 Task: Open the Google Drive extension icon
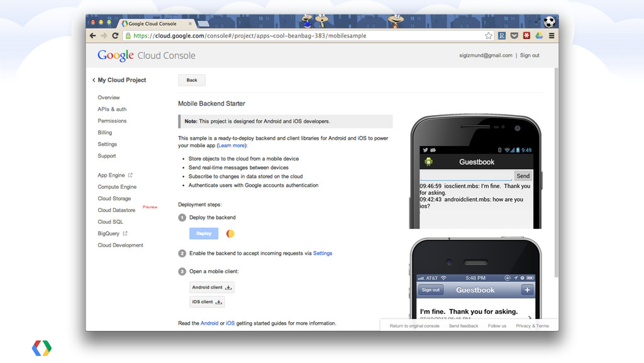point(539,36)
